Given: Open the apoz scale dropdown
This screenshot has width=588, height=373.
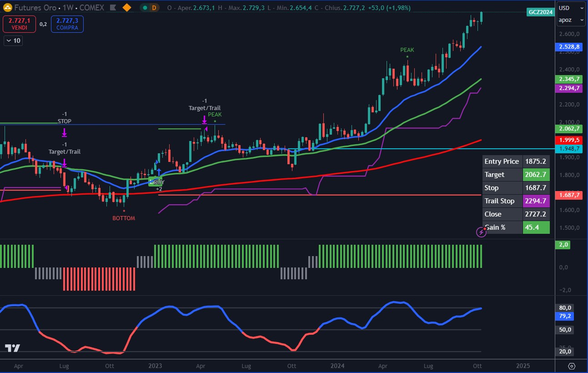Looking at the screenshot, I should click(571, 20).
